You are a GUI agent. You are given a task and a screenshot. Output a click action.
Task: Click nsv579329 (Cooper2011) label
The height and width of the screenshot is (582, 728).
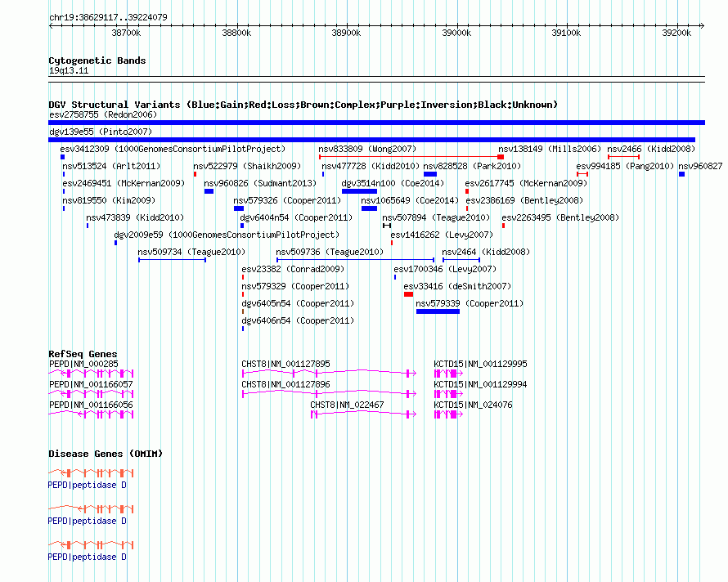295,286
